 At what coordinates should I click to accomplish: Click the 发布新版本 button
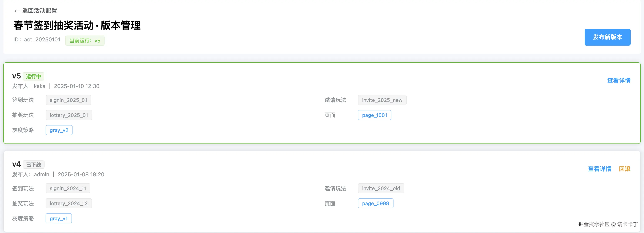[607, 37]
